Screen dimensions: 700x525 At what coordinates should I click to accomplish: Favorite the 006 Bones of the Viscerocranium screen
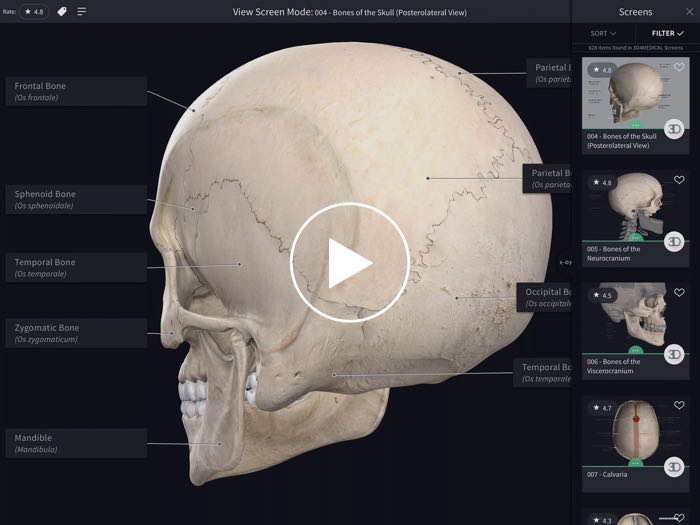[679, 294]
